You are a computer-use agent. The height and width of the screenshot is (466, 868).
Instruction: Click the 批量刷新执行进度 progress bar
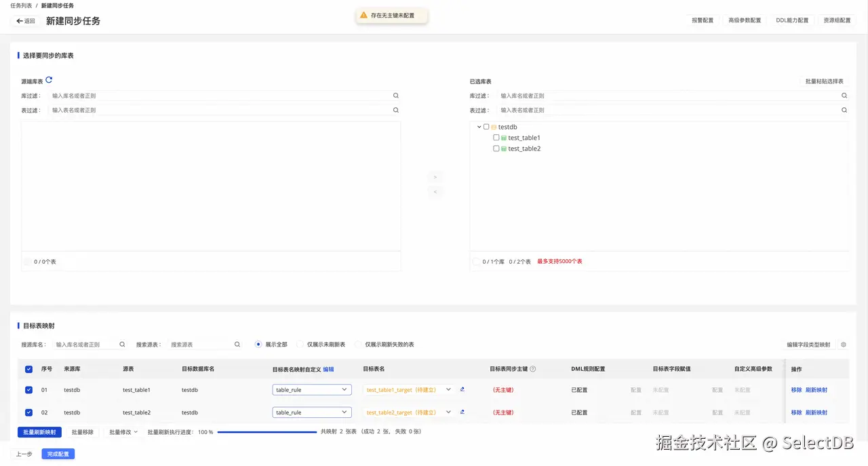pos(267,432)
